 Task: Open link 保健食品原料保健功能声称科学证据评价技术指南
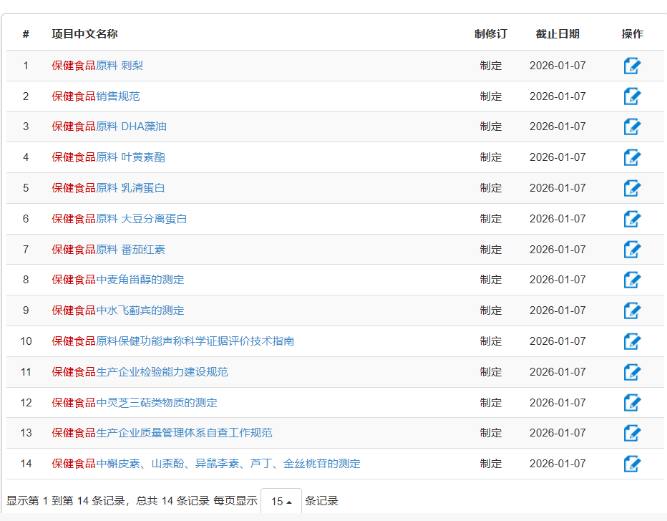click(x=173, y=342)
